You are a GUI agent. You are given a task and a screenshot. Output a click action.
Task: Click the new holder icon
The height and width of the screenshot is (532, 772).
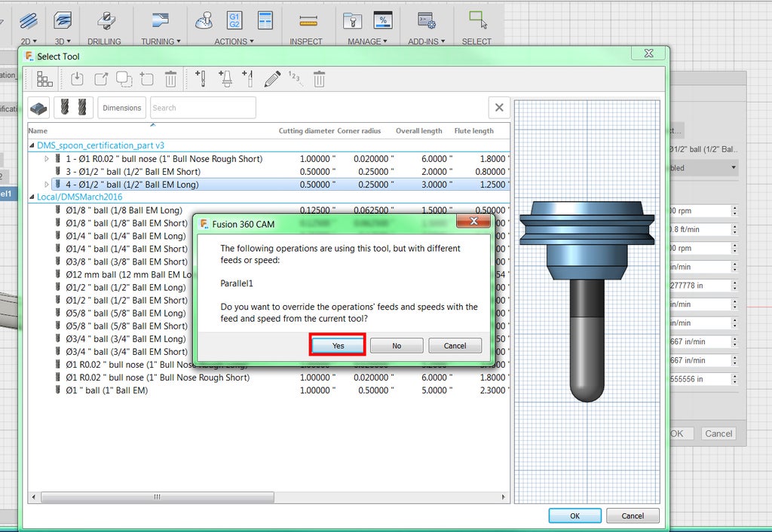click(225, 78)
